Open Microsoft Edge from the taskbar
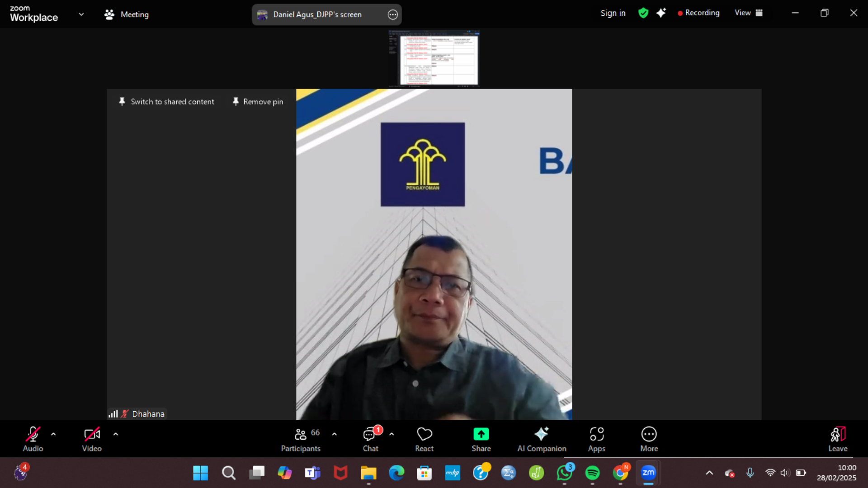868x488 pixels. tap(396, 473)
